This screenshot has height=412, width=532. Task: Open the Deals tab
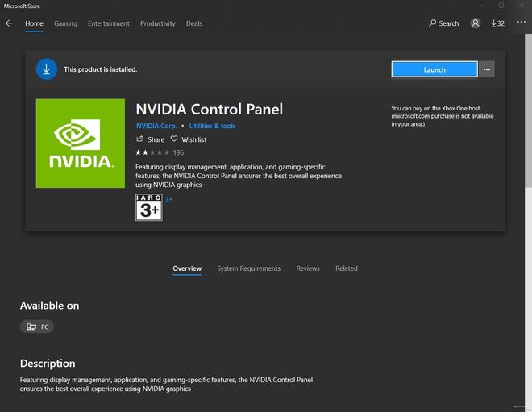point(194,23)
